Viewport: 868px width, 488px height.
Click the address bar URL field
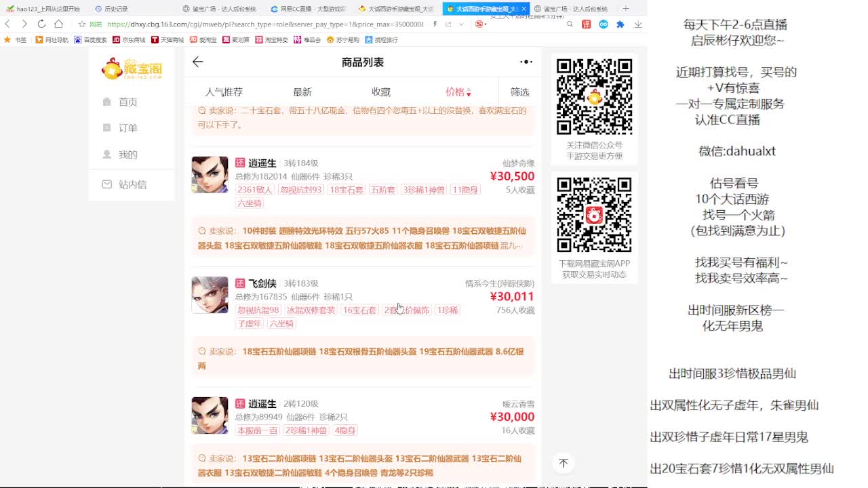point(264,24)
